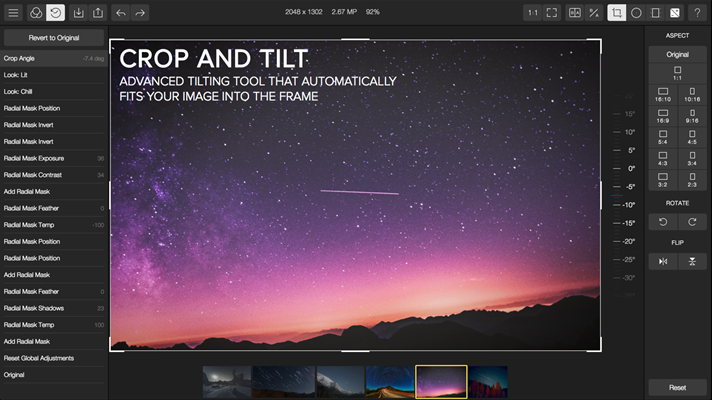The width and height of the screenshot is (712, 400).
Task: Rotate image counterclockwise
Action: [x=663, y=222]
